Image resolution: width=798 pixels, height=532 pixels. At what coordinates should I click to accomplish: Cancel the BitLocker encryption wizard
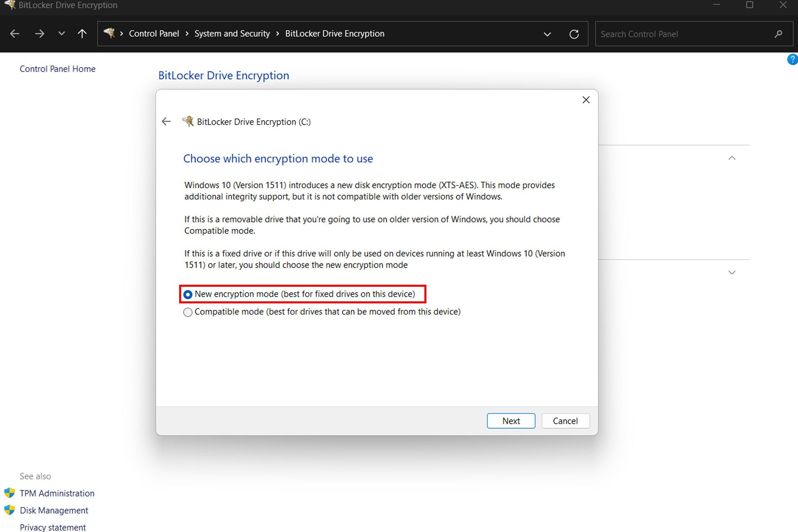tap(565, 421)
